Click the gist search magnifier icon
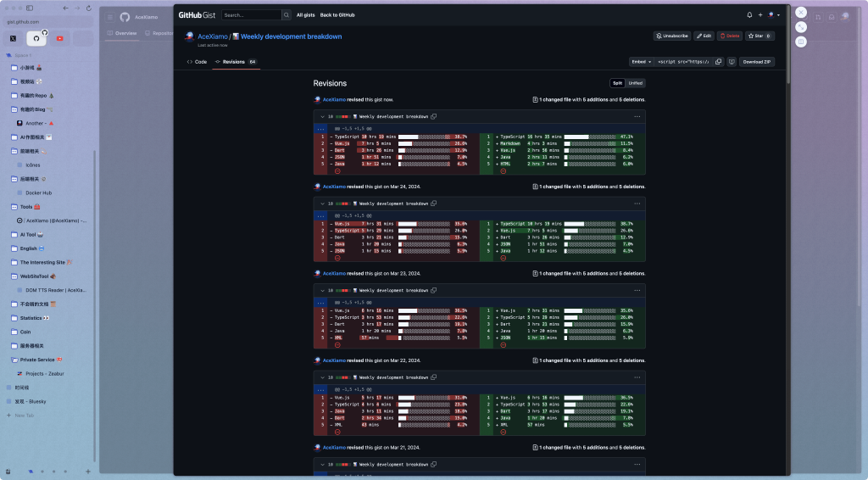 [287, 15]
